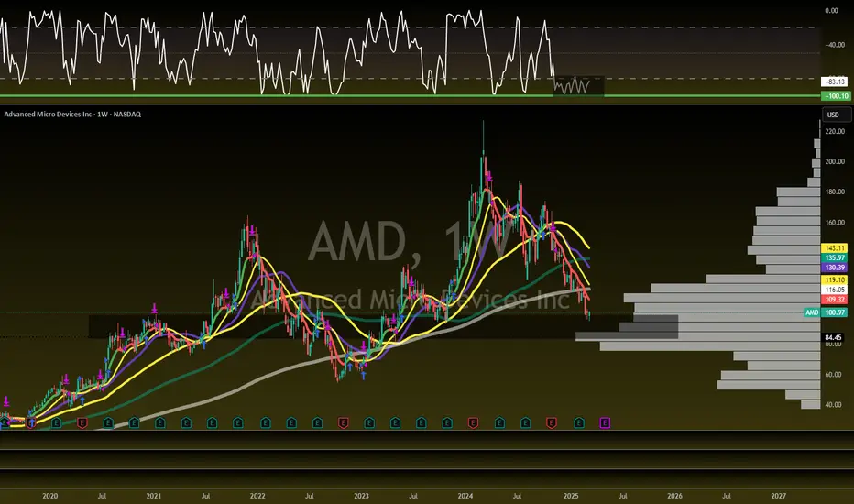The width and height of the screenshot is (854, 504).
Task: Open the teal earnings marker for July 2024
Action: click(x=526, y=422)
